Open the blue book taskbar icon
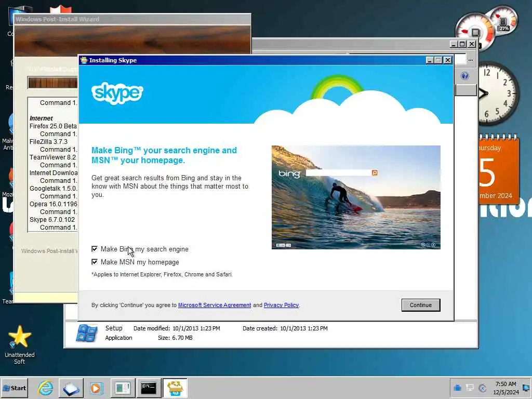Viewport: 532px width, 399px height. (x=71, y=388)
